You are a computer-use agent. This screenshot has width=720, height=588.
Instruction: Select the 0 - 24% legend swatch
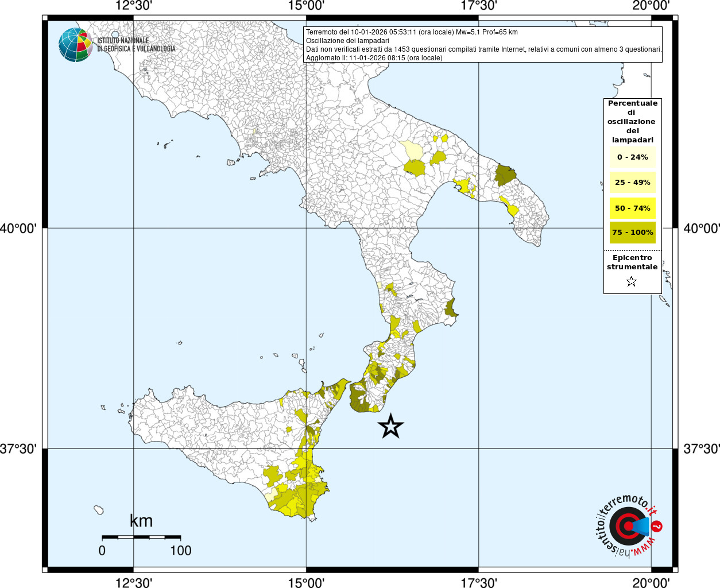(632, 157)
